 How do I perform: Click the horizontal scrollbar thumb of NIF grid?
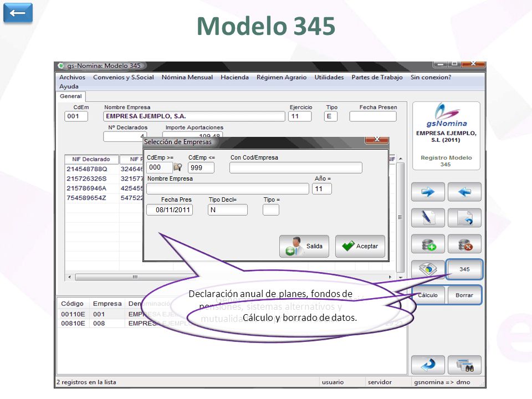[x=135, y=277]
